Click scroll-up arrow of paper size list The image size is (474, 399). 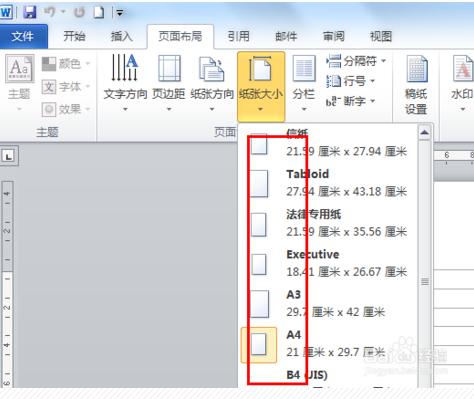(x=425, y=133)
